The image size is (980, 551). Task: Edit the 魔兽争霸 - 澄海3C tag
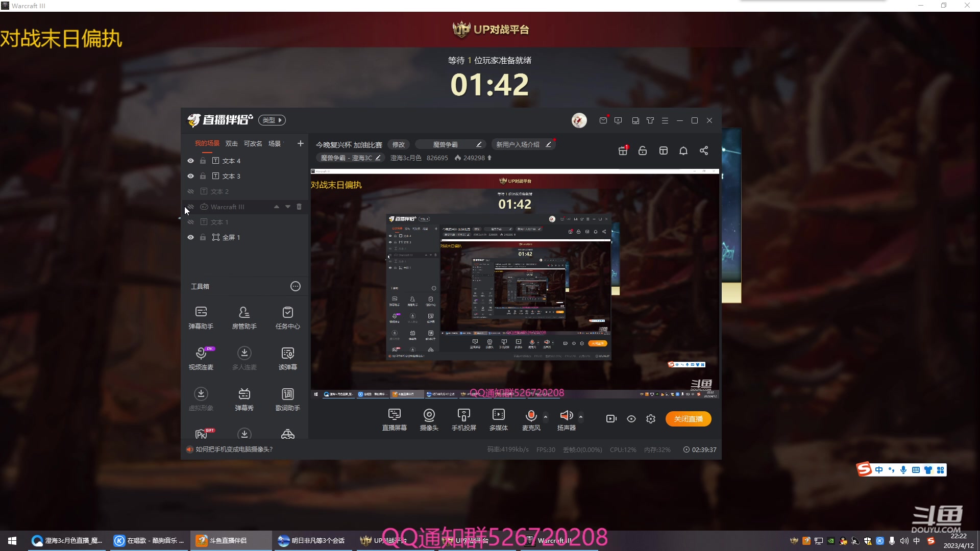pos(350,158)
